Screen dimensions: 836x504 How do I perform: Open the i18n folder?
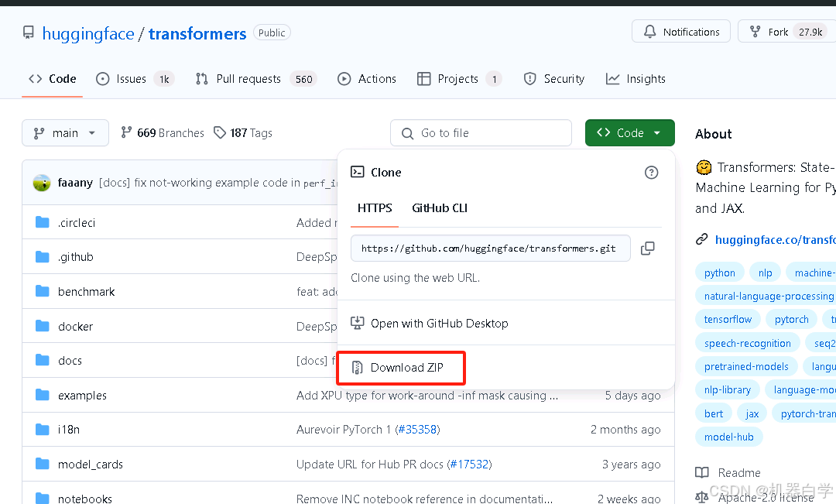[x=69, y=430]
